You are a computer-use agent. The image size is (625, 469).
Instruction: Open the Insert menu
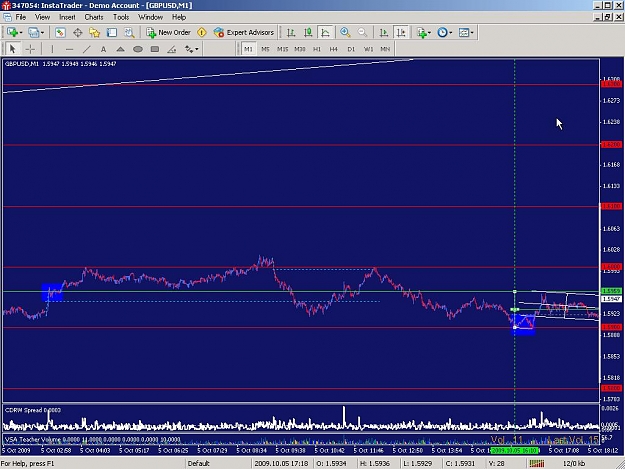click(x=67, y=17)
